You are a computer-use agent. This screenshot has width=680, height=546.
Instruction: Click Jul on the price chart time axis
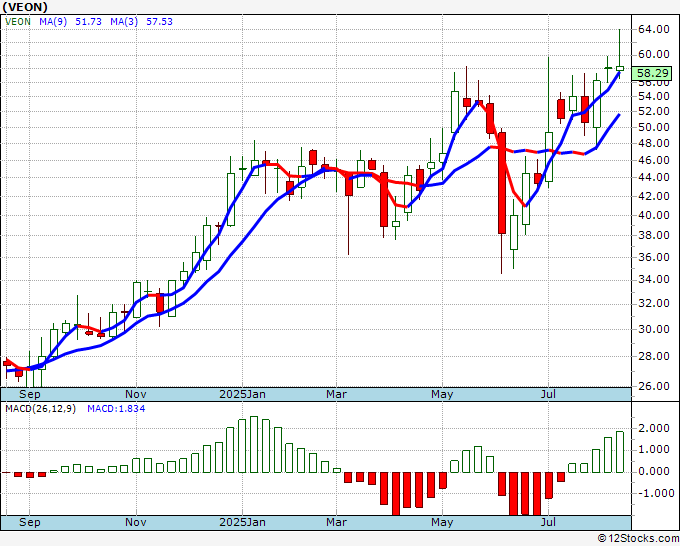[549, 394]
